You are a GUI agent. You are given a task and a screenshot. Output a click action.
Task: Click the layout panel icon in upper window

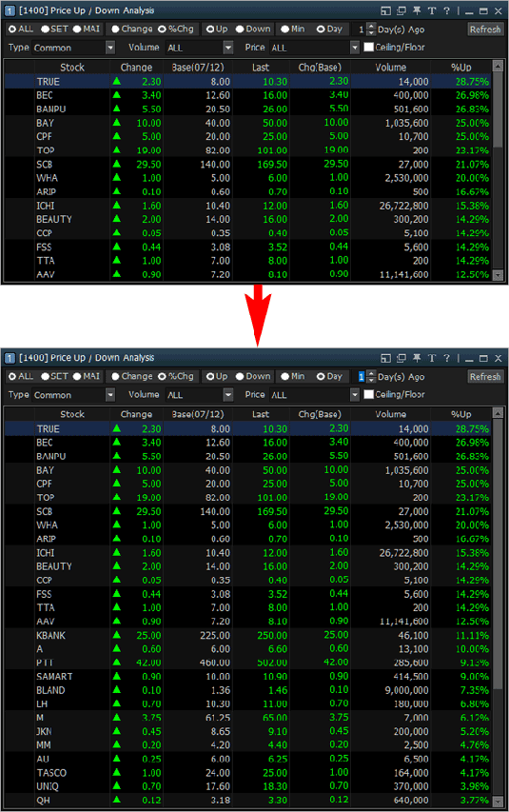click(385, 10)
